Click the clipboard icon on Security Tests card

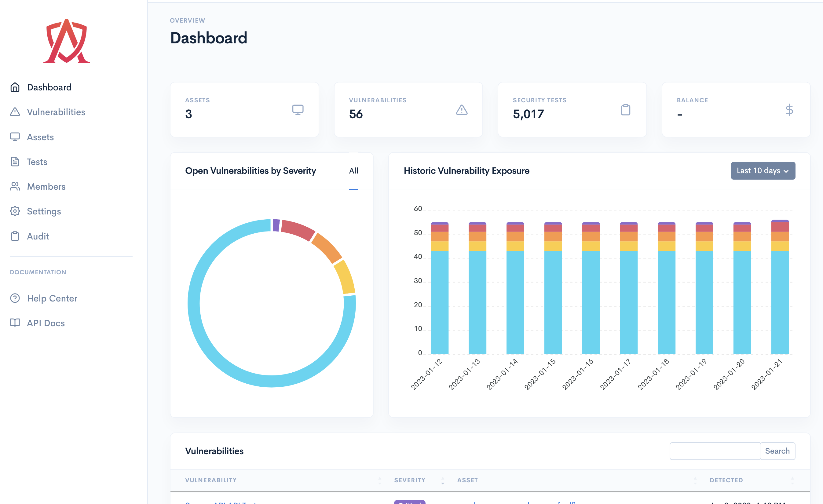[625, 110]
